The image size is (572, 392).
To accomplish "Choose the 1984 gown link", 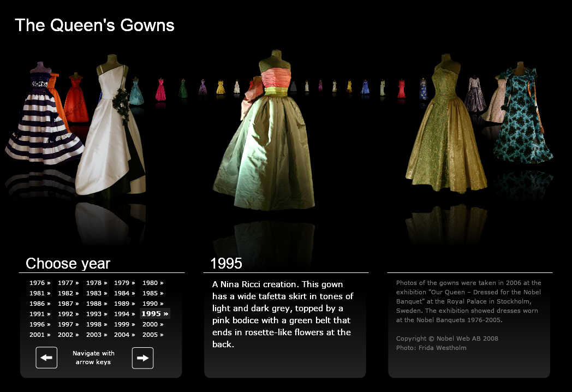I will [x=124, y=293].
